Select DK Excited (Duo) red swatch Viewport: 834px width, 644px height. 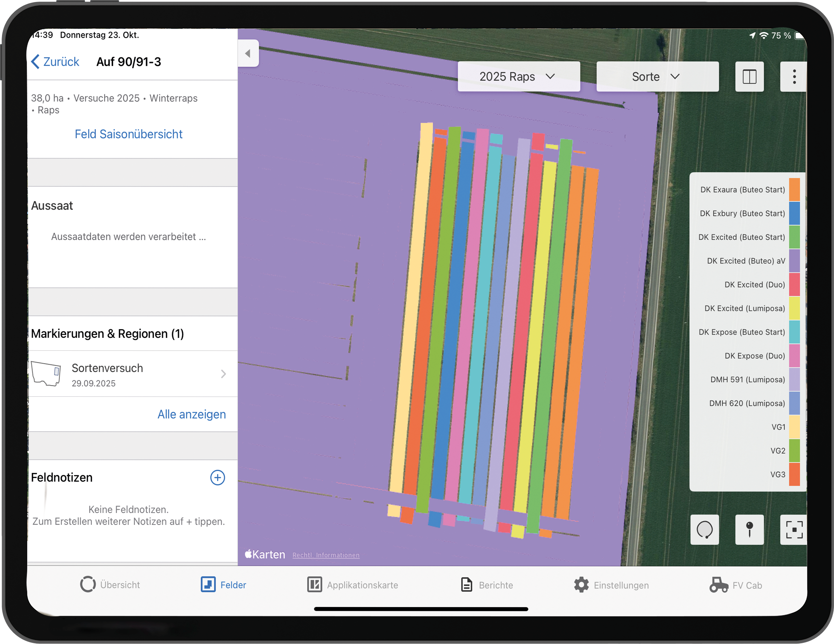[x=794, y=284]
